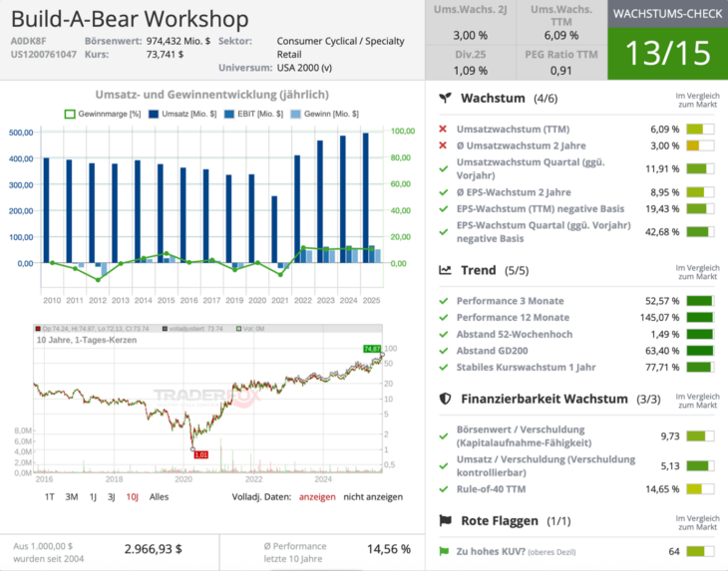
Task: Click the WACHSTUMS-CHECK header
Action: 667,13
